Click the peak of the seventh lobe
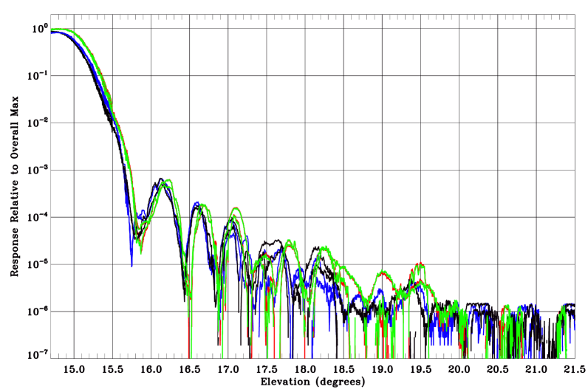The width and height of the screenshot is (588, 392). click(x=381, y=272)
